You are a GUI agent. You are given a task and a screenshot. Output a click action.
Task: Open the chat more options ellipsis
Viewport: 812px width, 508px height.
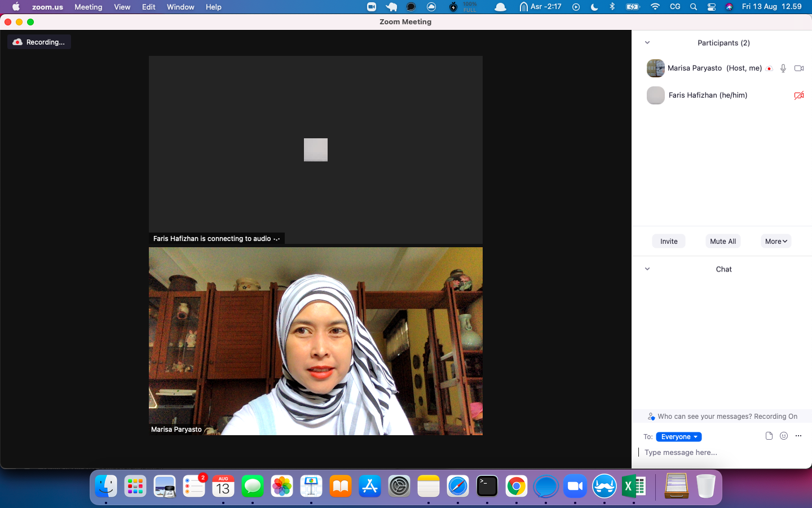click(798, 436)
